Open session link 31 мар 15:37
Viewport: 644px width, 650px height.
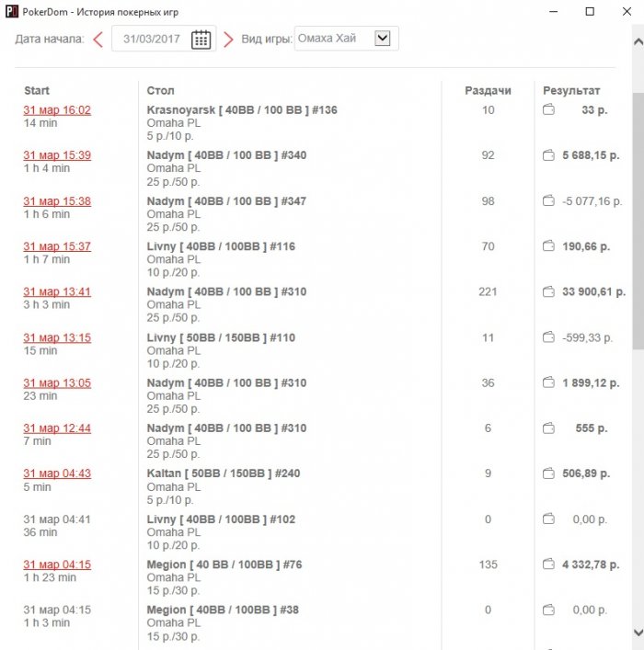click(57, 246)
